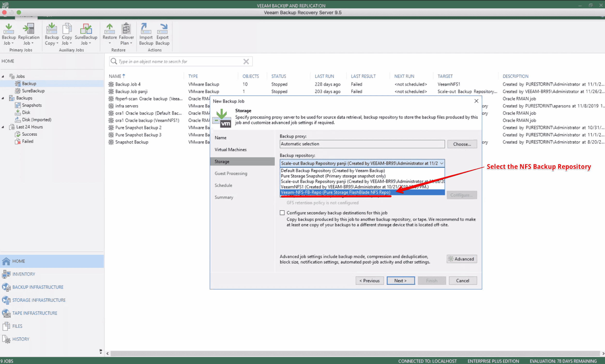The width and height of the screenshot is (605, 364).
Task: Collapse the Jobs tree node
Action: pyautogui.click(x=3, y=76)
